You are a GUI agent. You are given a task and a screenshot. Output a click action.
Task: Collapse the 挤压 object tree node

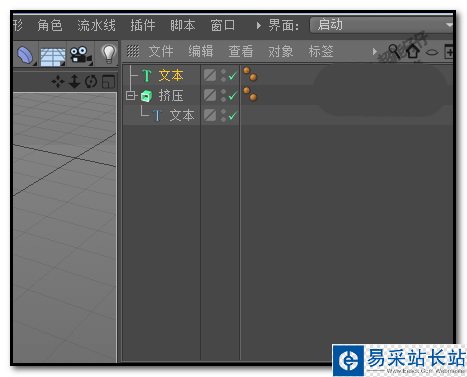coord(130,96)
